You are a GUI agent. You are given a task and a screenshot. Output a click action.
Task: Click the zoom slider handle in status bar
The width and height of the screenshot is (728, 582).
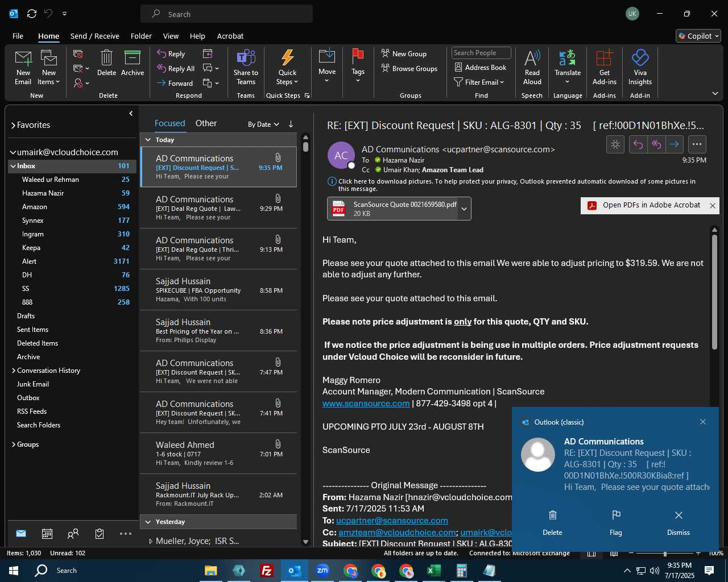(665, 553)
